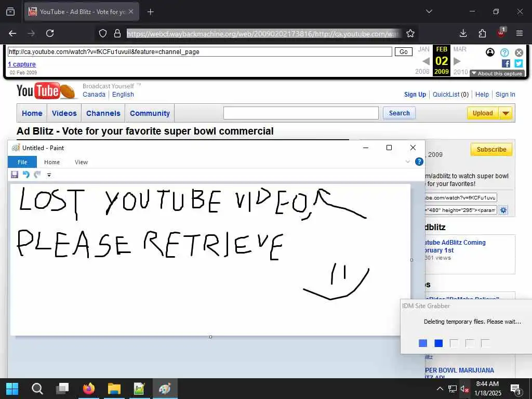Click YouTube Help link
Viewport: 532px width, 399px height.
pos(482,95)
